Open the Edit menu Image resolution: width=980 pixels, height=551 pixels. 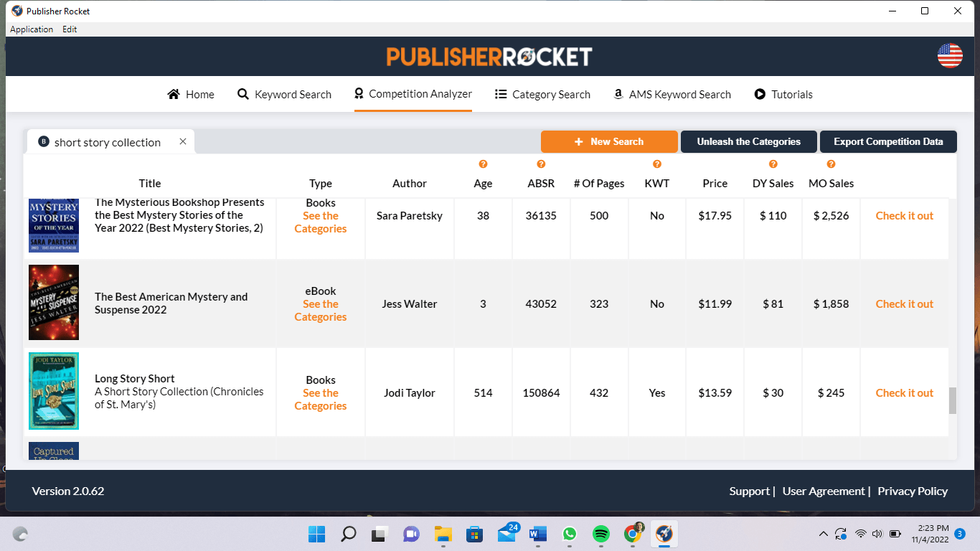70,29
